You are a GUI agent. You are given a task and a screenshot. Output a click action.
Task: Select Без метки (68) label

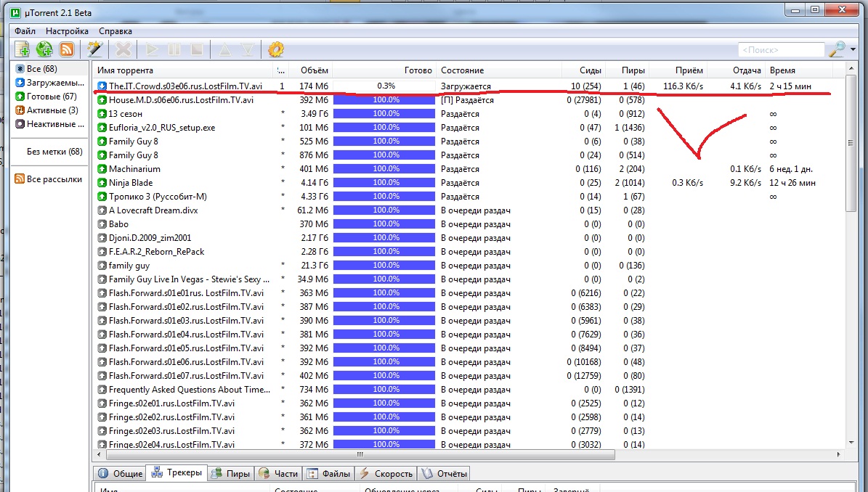[54, 152]
